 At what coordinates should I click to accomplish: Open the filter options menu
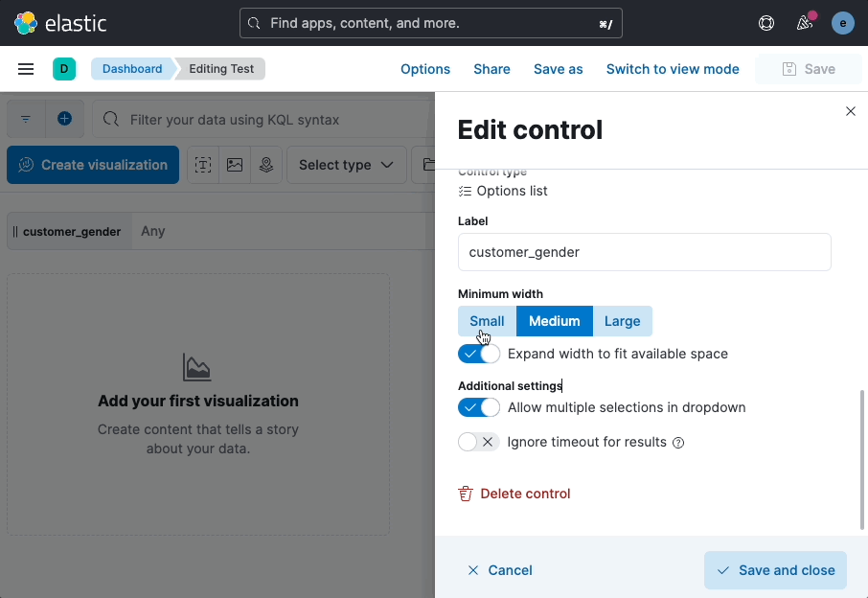click(26, 119)
